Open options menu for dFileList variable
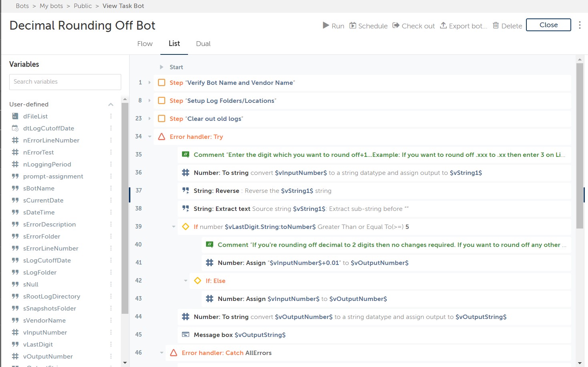 (111, 116)
